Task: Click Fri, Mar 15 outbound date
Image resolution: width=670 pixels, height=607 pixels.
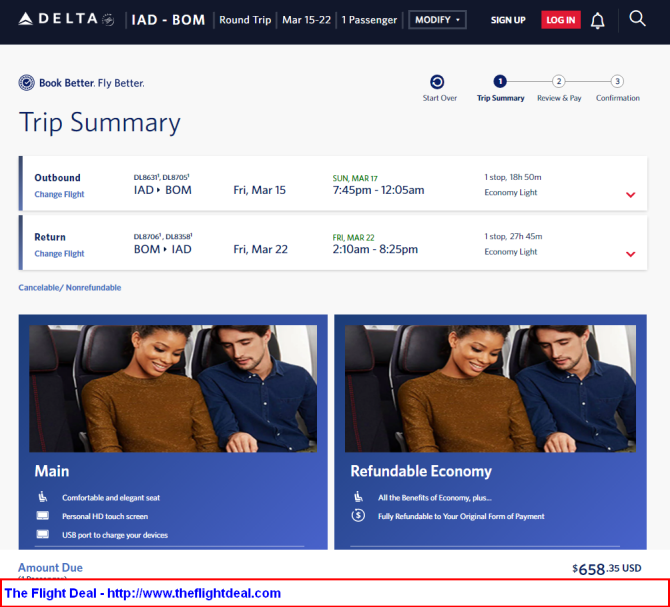Action: point(259,190)
